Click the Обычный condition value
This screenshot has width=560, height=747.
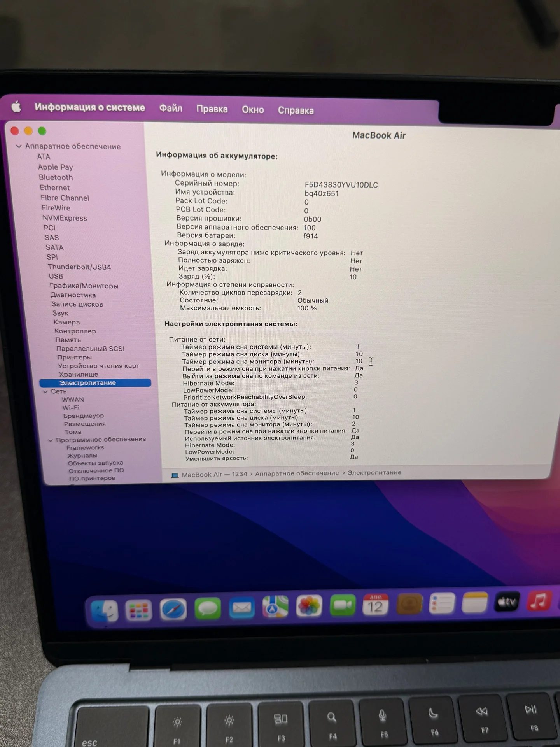tap(313, 300)
